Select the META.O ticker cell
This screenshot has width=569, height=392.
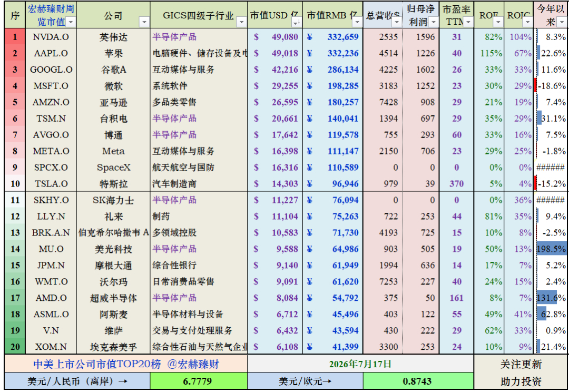coord(51,151)
